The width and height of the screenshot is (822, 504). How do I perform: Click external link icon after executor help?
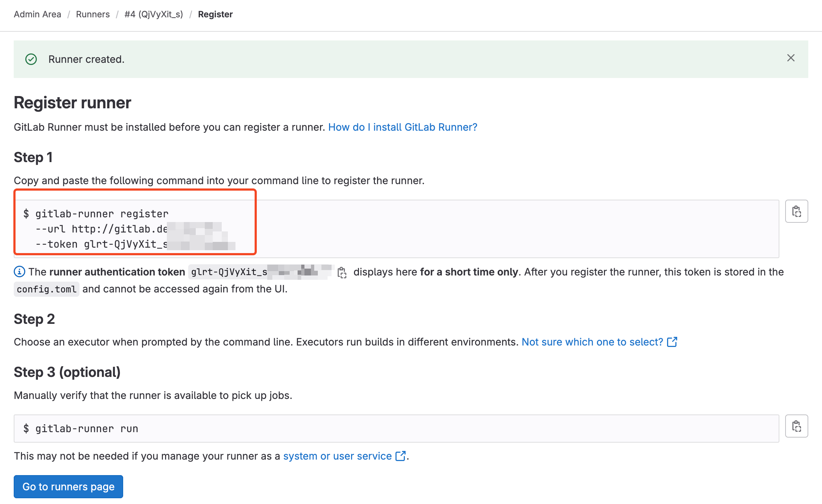(x=672, y=342)
